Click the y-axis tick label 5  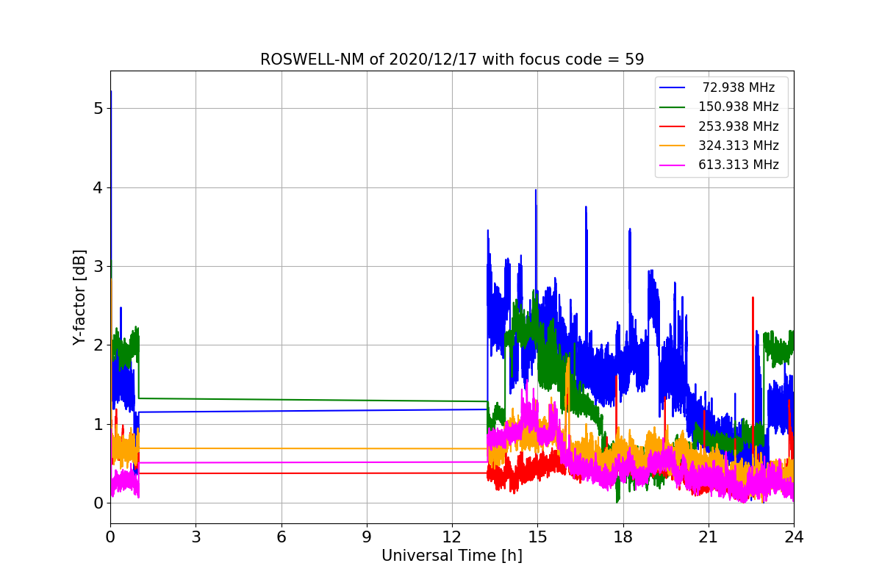[98, 109]
